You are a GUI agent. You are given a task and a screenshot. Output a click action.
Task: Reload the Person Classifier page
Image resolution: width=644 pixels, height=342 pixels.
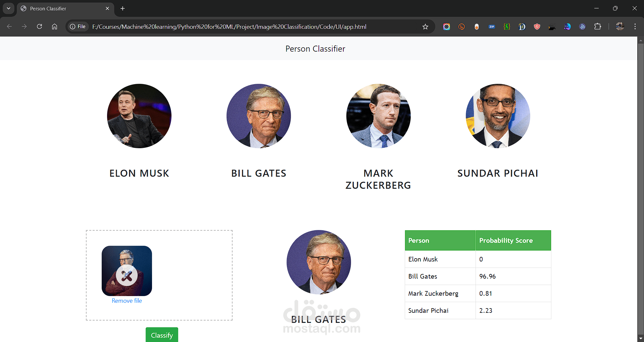39,26
